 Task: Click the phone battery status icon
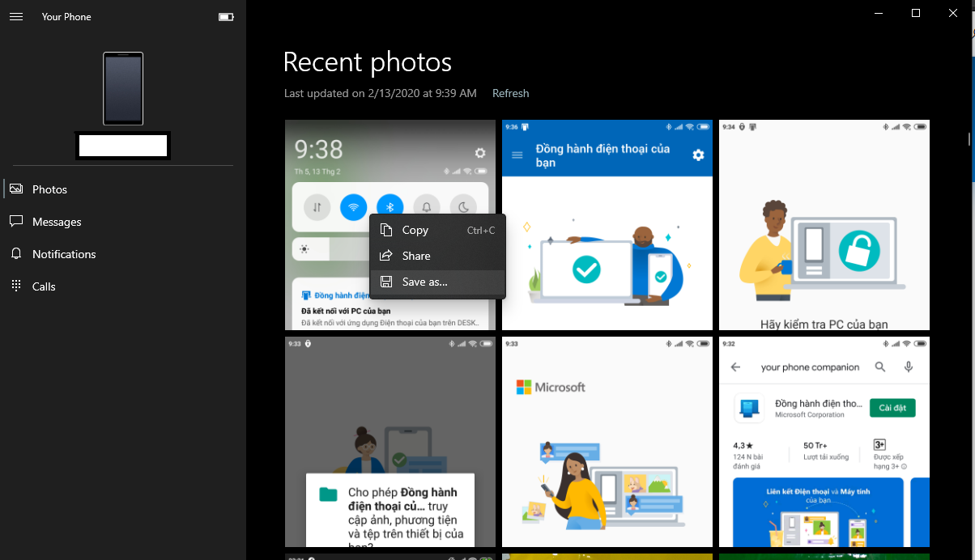[226, 17]
